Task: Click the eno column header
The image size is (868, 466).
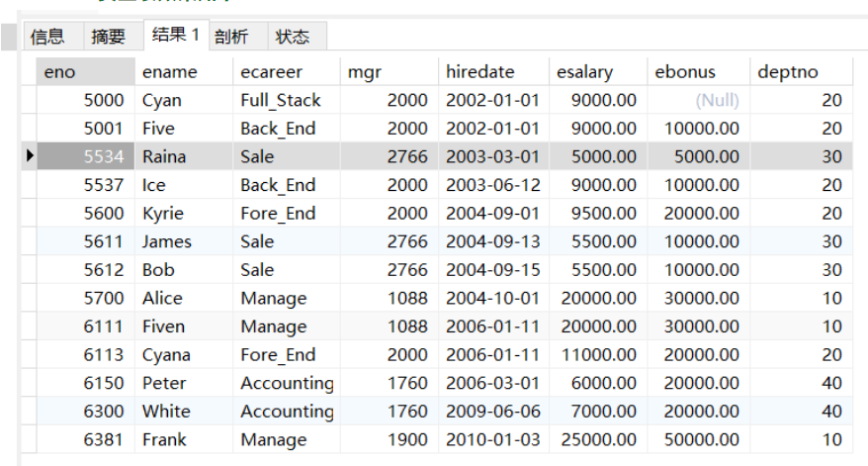Action: 85,71
